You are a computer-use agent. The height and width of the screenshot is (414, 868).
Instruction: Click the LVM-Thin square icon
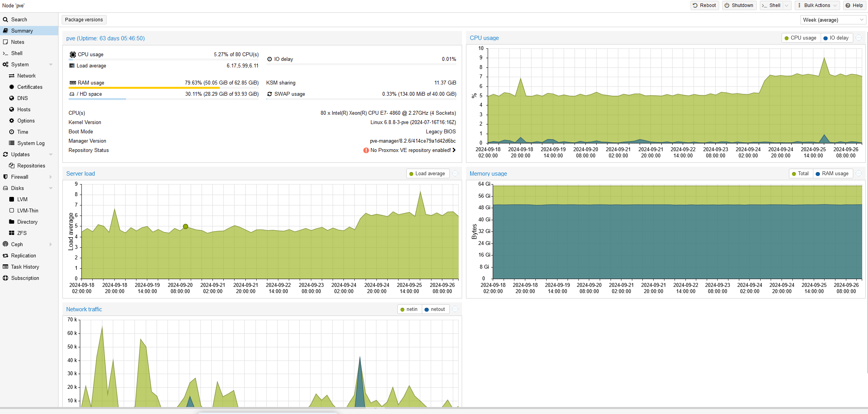pos(12,210)
